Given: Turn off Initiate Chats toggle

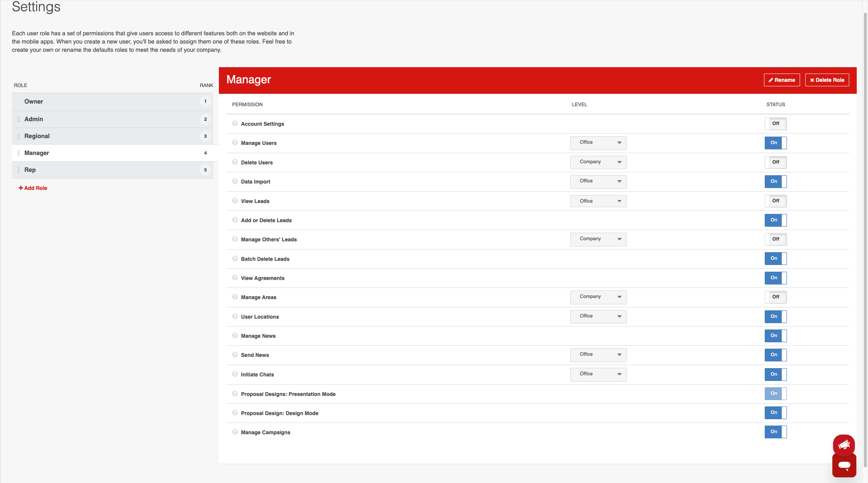Looking at the screenshot, I should point(776,374).
